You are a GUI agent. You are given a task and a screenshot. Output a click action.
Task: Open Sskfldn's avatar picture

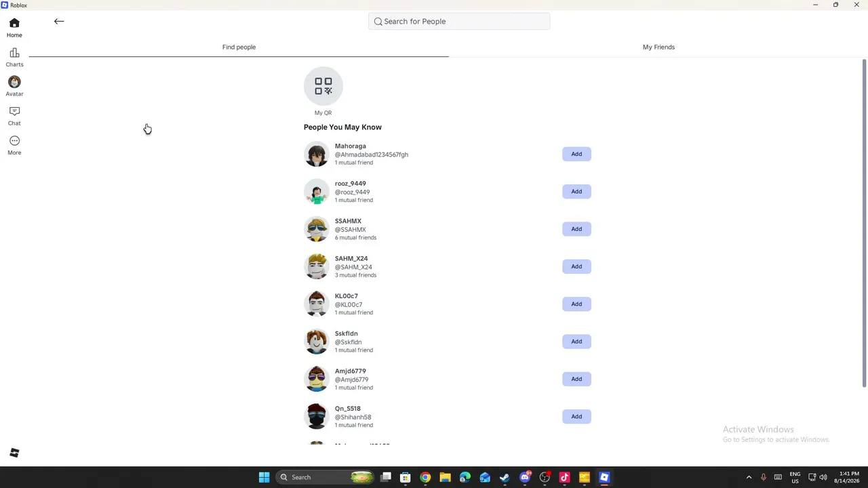point(316,342)
